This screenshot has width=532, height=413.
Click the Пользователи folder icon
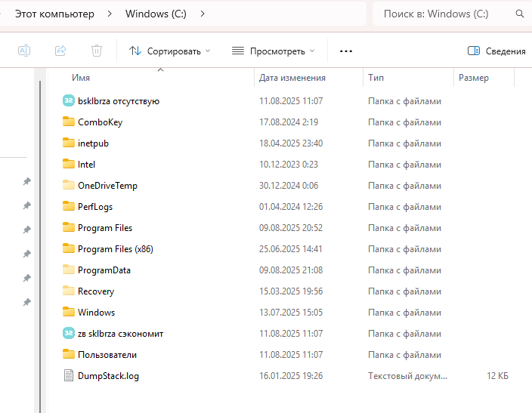(69, 354)
